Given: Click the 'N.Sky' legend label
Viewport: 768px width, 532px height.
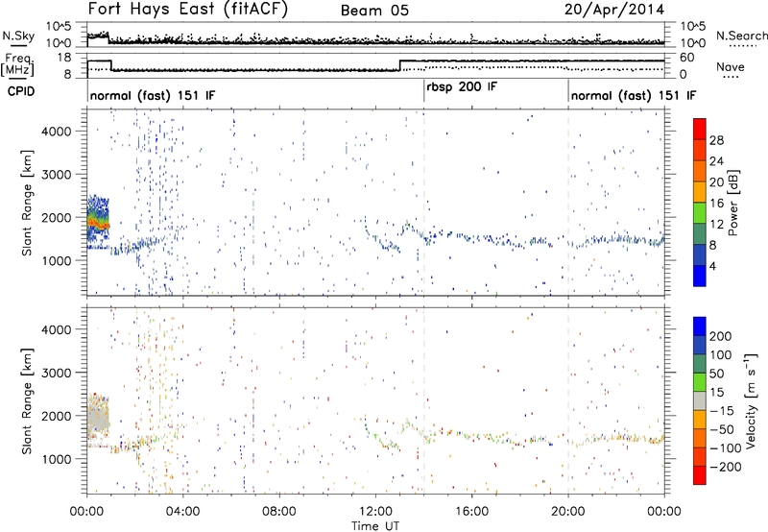Looking at the screenshot, I should [x=18, y=36].
